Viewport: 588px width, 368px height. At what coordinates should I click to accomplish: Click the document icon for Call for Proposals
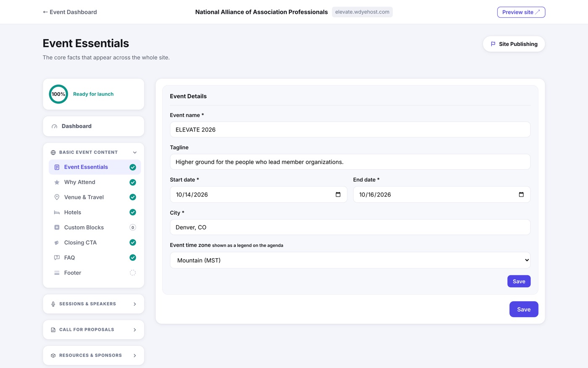tap(53, 330)
